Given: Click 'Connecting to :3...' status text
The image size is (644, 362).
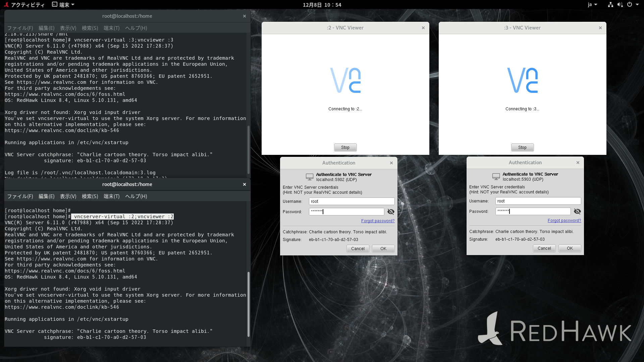Looking at the screenshot, I should tap(522, 109).
